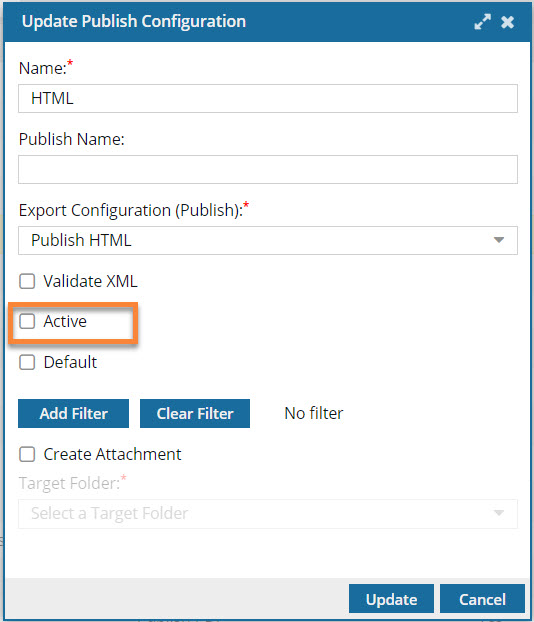Click the No filter status text
Viewport: 534px width, 622px height.
pyautogui.click(x=314, y=413)
